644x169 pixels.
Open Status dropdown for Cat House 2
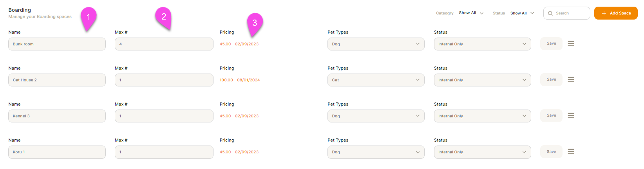483,80
